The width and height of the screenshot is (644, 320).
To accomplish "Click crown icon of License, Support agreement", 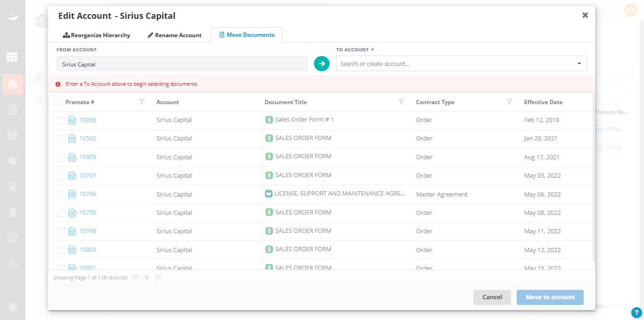I will click(269, 194).
